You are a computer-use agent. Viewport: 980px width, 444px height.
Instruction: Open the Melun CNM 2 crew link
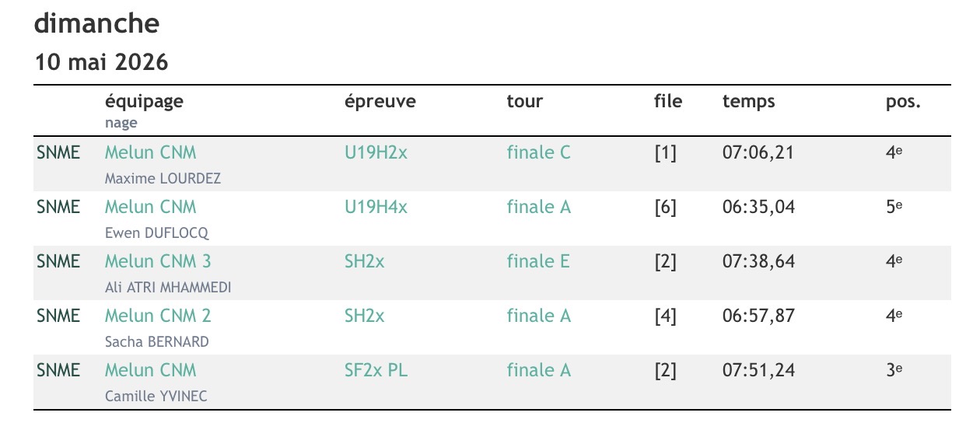click(x=158, y=316)
